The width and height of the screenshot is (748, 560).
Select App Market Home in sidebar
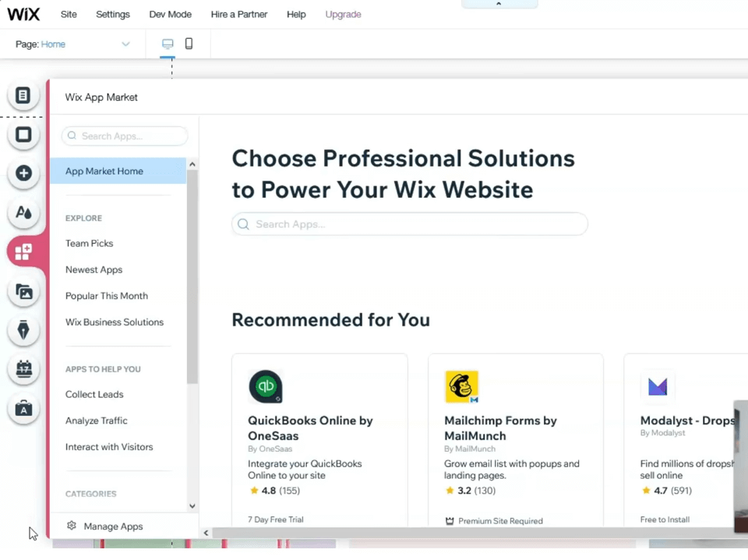118,171
